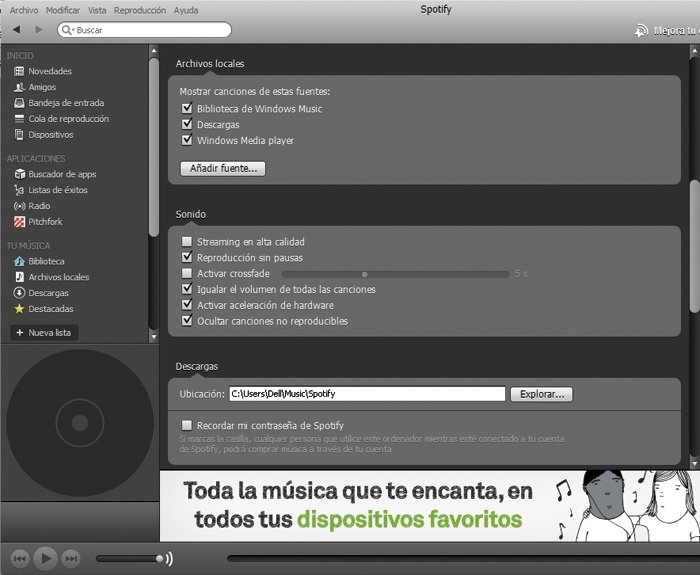Open the Modificar menu

pos(62,10)
